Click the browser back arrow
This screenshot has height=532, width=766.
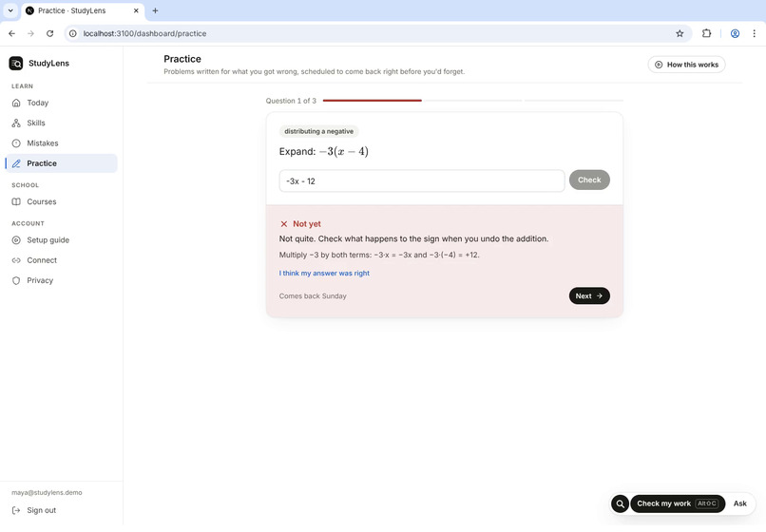pyautogui.click(x=11, y=33)
